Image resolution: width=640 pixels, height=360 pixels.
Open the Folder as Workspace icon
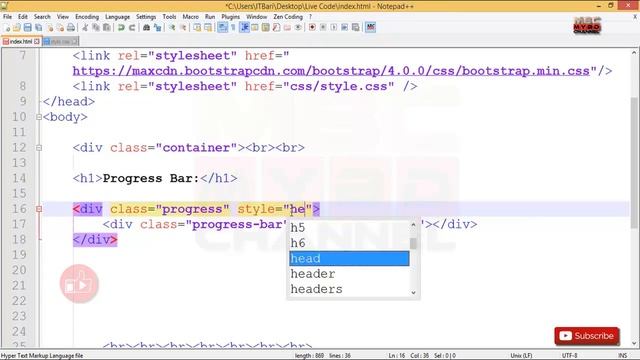click(x=287, y=27)
